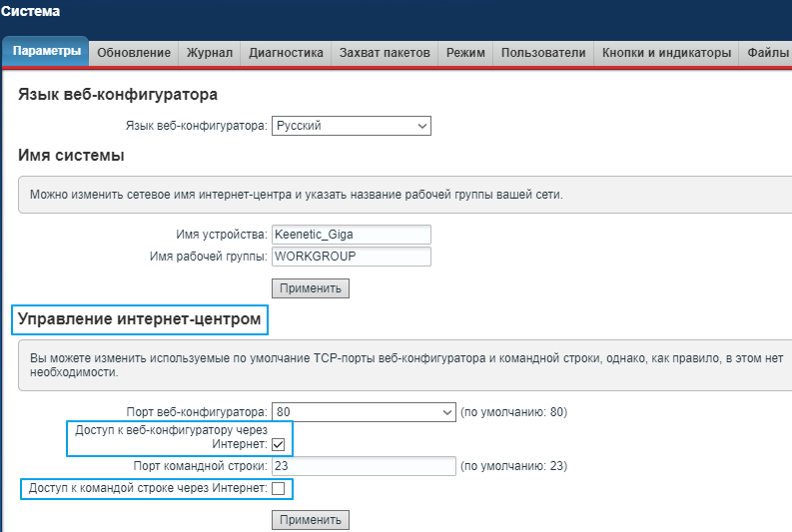Switch to the Обновление tab
792x532 pixels.
[134, 53]
